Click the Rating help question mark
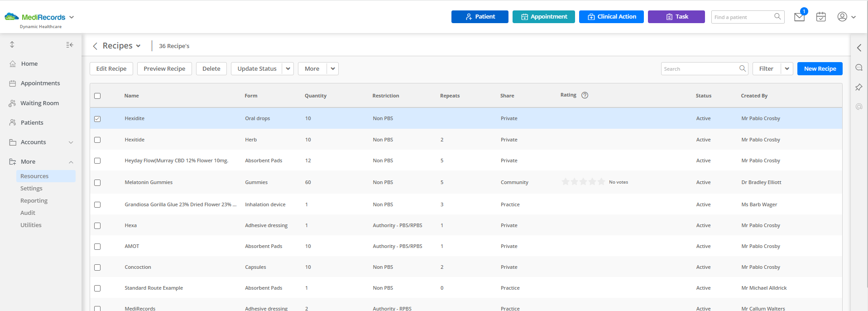Viewport: 868px width, 311px height. coord(585,95)
